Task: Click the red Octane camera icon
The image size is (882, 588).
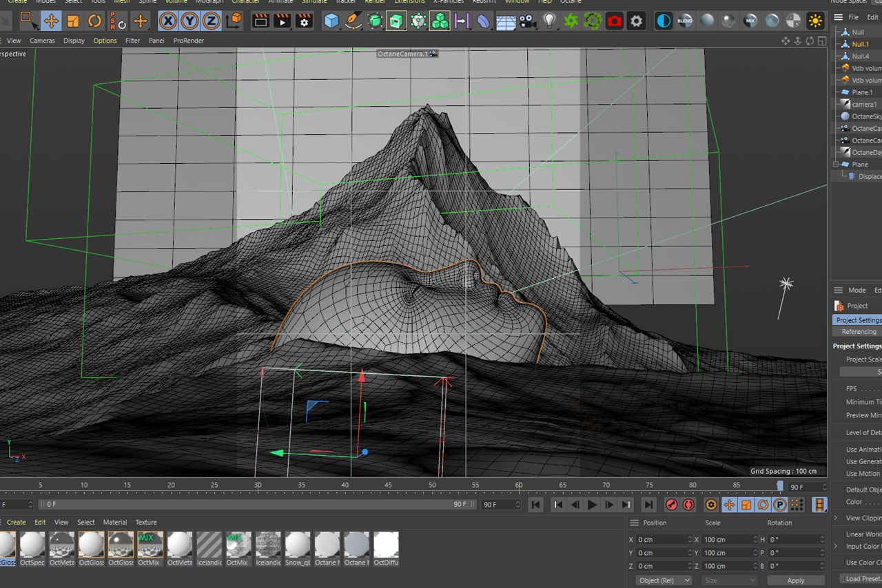Action: point(614,21)
